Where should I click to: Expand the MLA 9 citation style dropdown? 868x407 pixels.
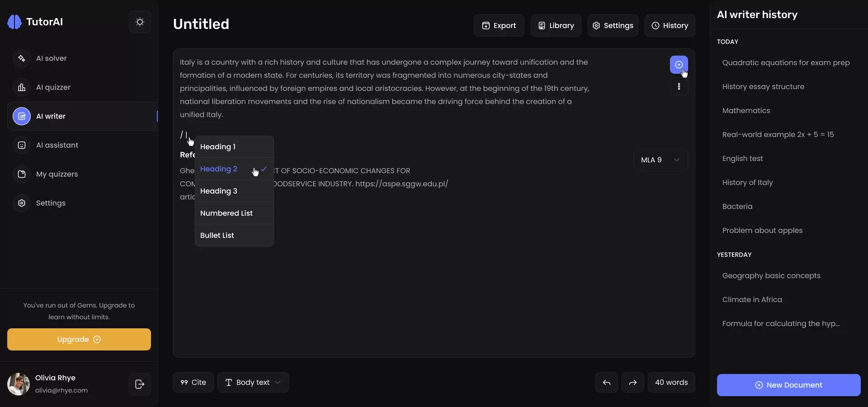660,160
